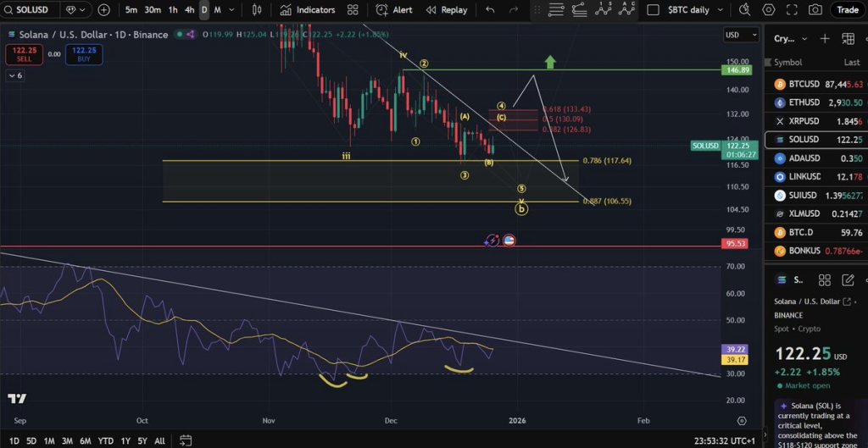Open details grid icon in symbol info panel

click(x=824, y=280)
